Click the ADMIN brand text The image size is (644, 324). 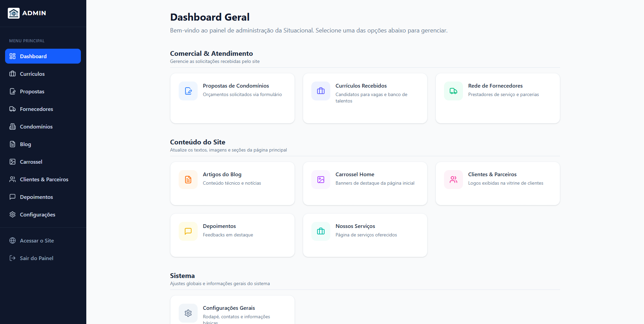(34, 13)
